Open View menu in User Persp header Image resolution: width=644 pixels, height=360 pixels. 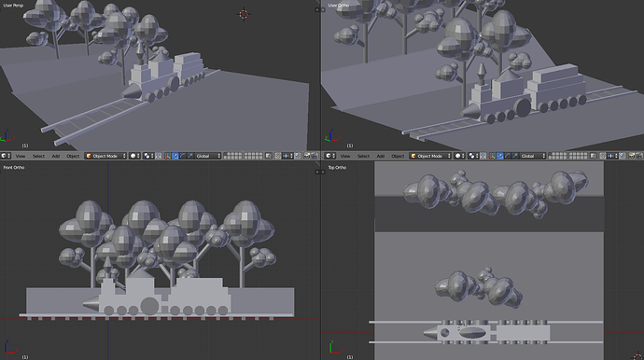point(21,156)
